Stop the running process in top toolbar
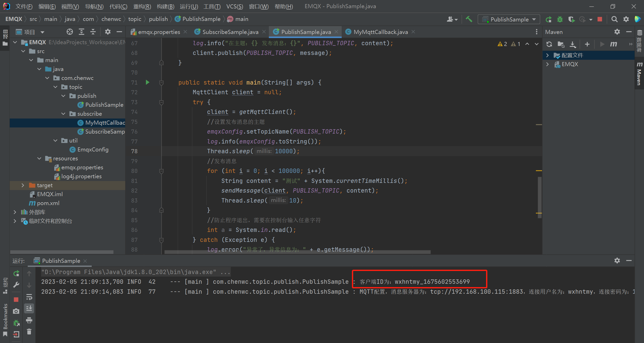 [x=600, y=19]
